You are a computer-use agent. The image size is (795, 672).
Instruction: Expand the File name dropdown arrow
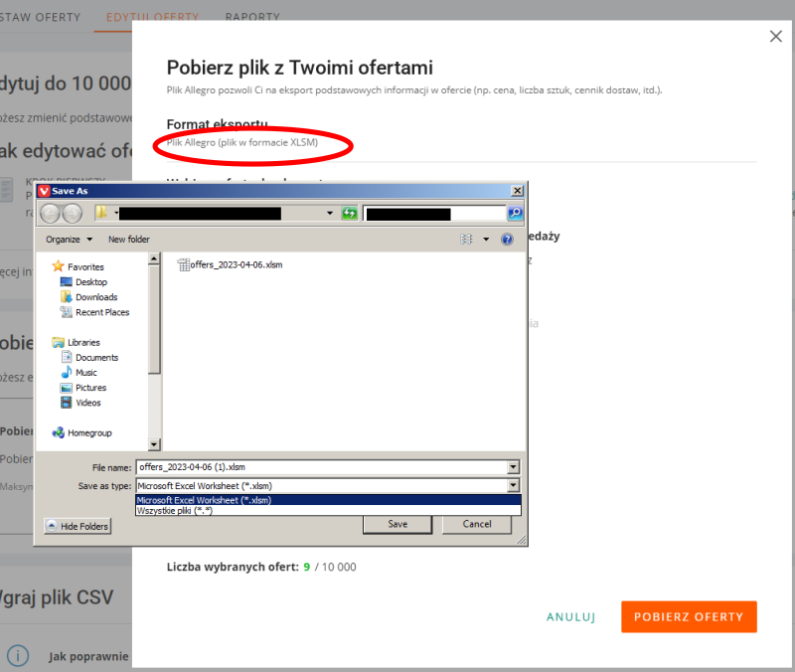[513, 467]
